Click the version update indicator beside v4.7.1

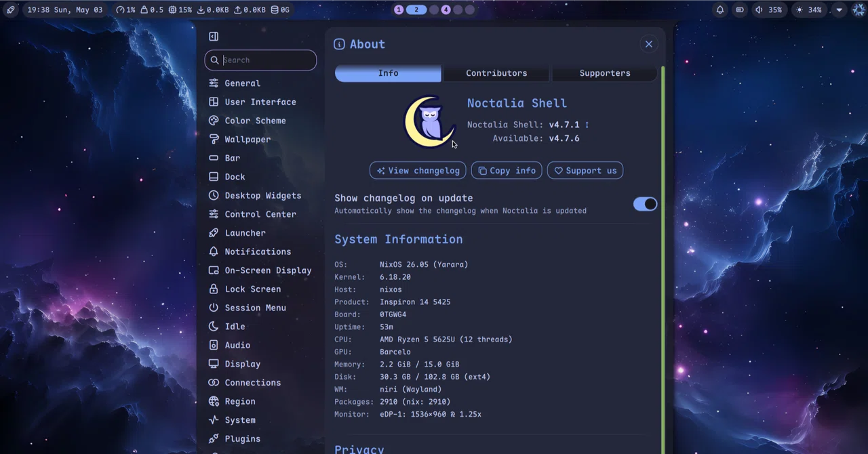tap(587, 125)
